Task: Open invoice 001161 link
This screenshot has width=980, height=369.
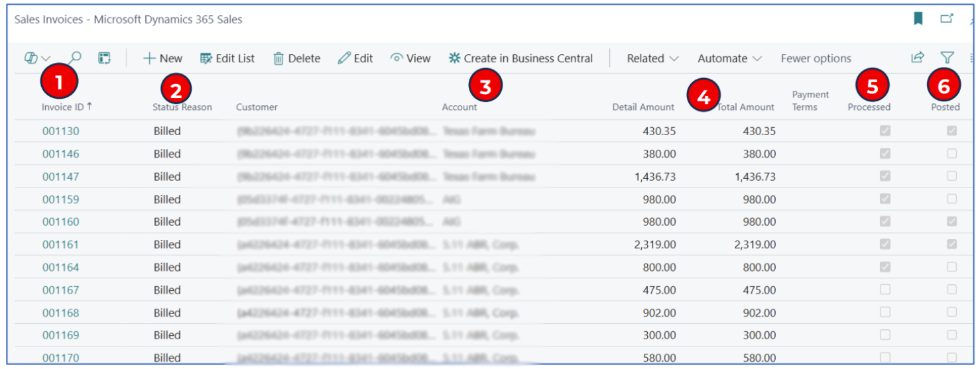Action: click(x=60, y=244)
